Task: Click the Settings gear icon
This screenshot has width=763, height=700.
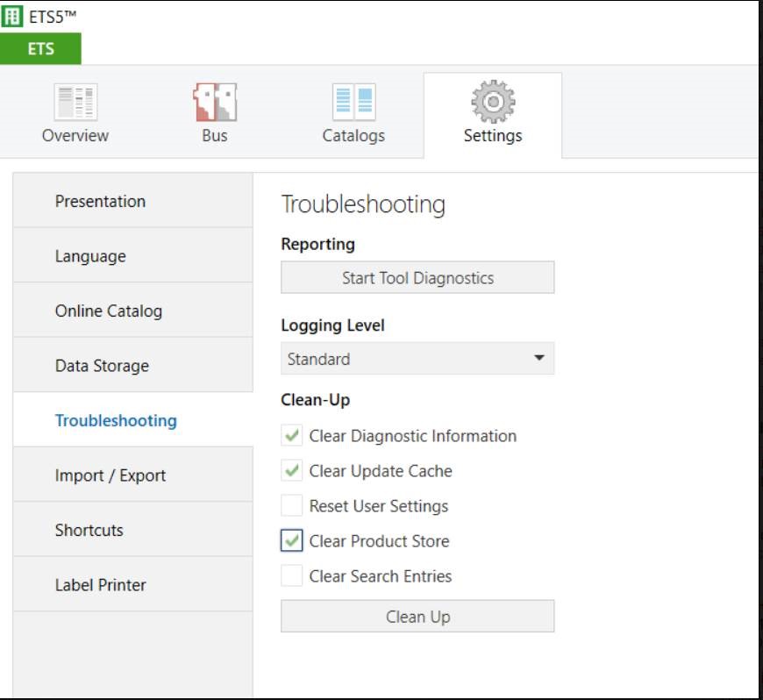Action: [x=493, y=102]
